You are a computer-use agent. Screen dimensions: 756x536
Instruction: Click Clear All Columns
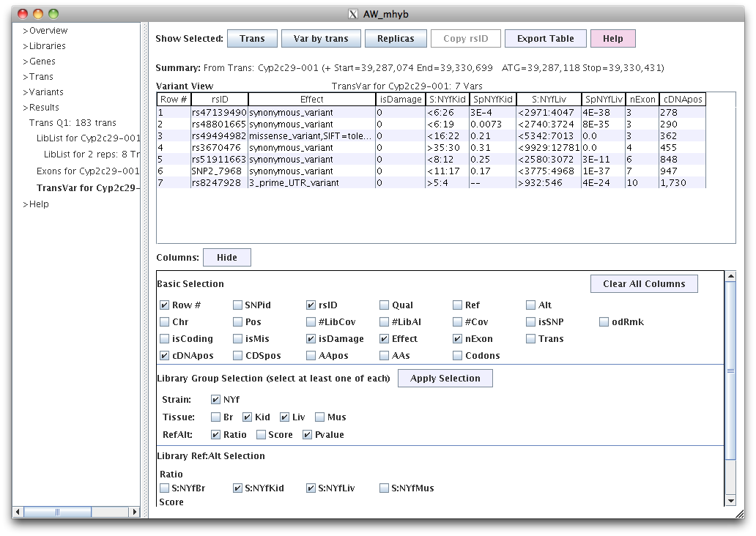click(x=643, y=284)
